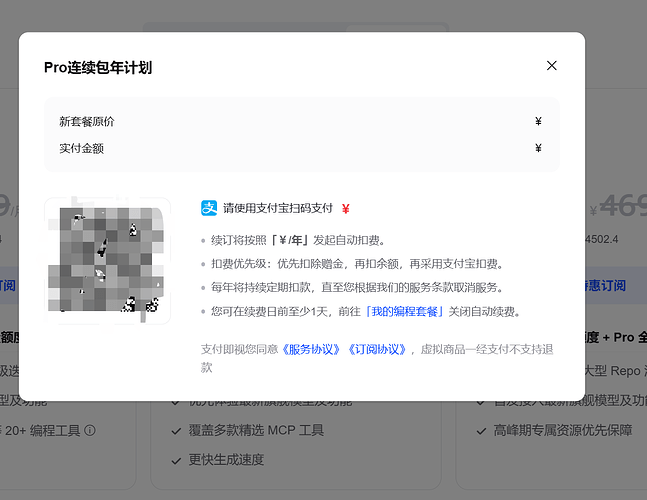Close the Pro连续包年计划 dialog
This screenshot has height=500, width=647.
(x=552, y=66)
